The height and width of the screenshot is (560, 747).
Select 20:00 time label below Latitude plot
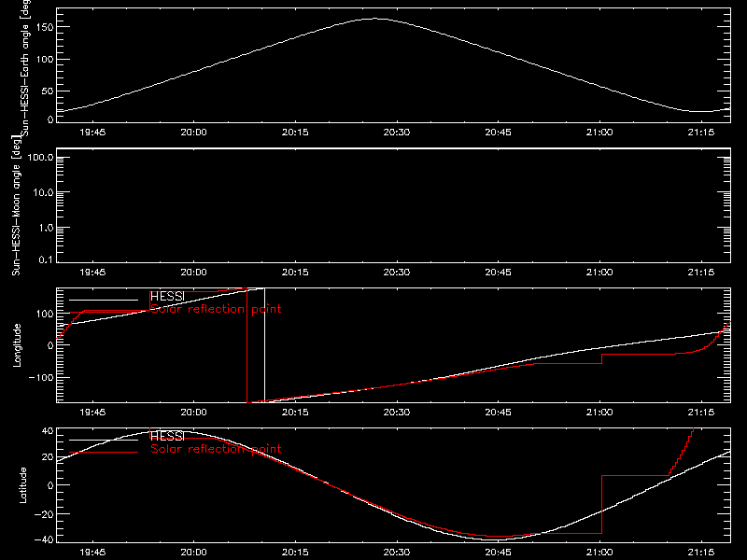point(194,553)
